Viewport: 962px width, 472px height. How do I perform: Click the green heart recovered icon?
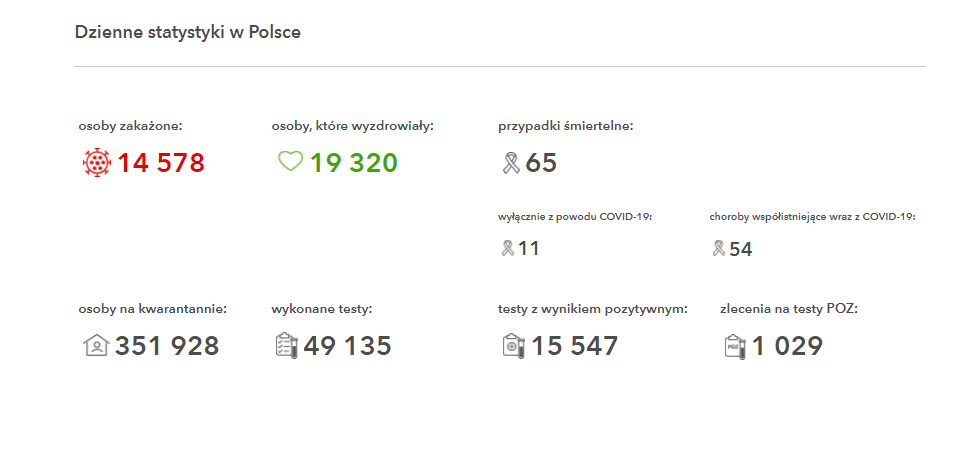[x=291, y=162]
